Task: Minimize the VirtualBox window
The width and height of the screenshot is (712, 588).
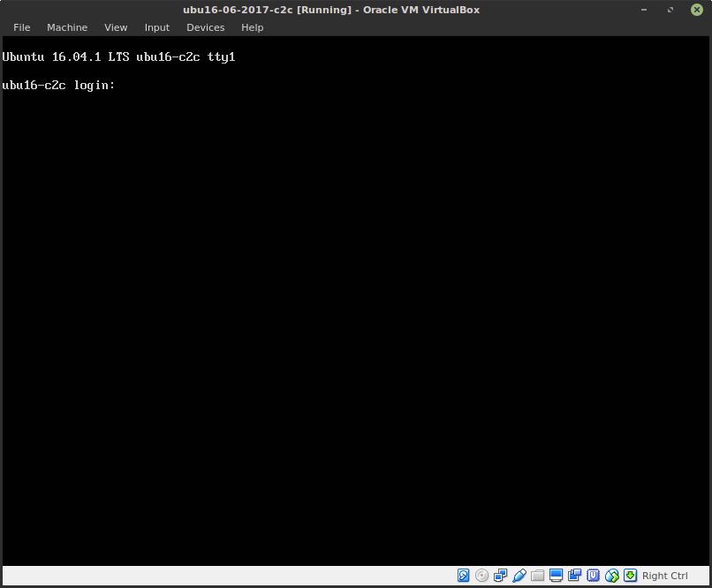Action: [642, 10]
